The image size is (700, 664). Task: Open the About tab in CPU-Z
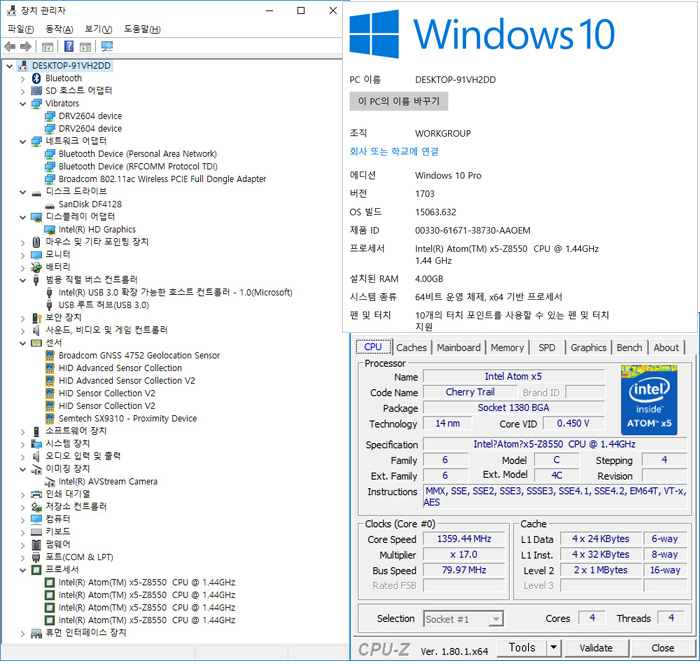click(666, 347)
